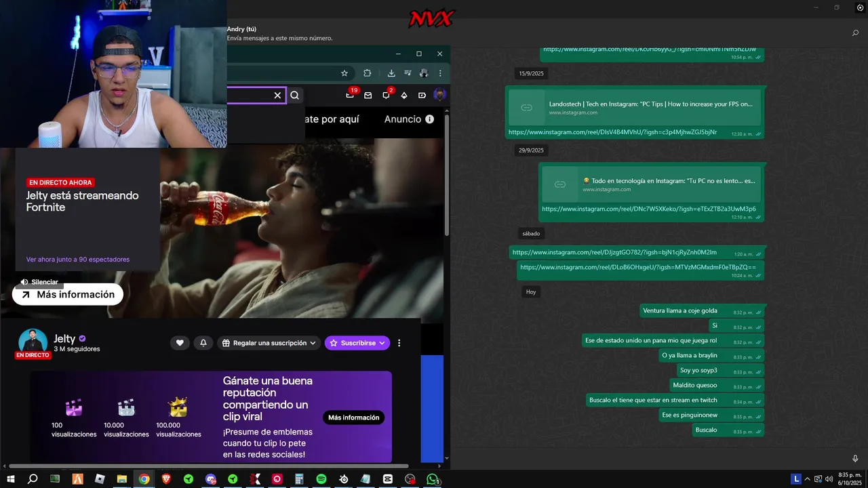868x488 pixels.
Task: Open Twitch whispers icon with 2 badge
Action: (387, 94)
